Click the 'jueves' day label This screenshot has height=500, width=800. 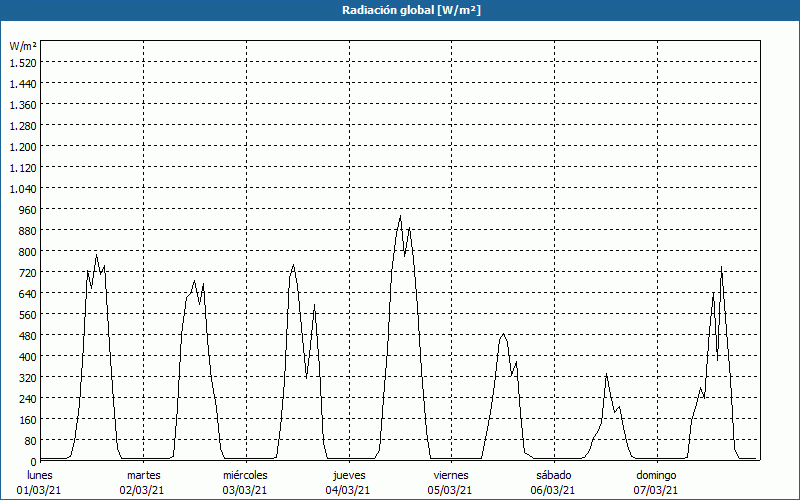point(349,475)
